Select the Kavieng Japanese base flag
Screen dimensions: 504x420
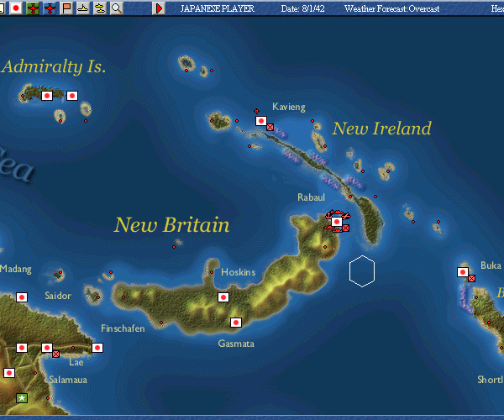point(261,121)
